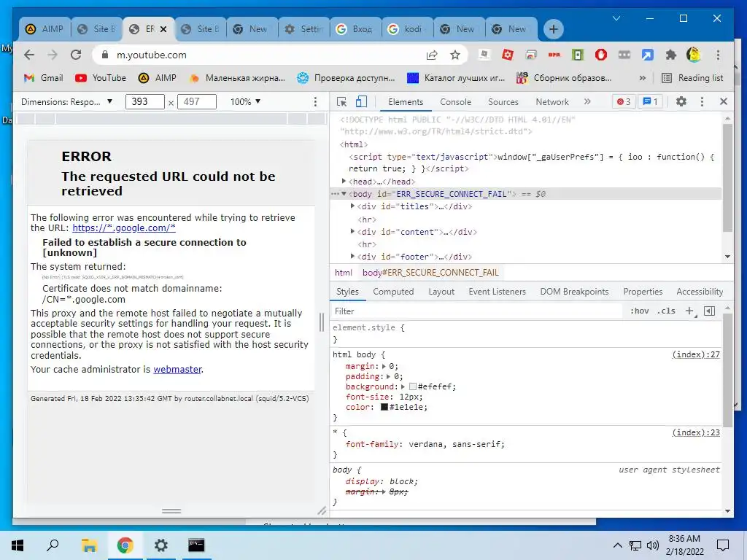Click the #efefef background color swatch
This screenshot has height=560, width=747.
(x=413, y=386)
